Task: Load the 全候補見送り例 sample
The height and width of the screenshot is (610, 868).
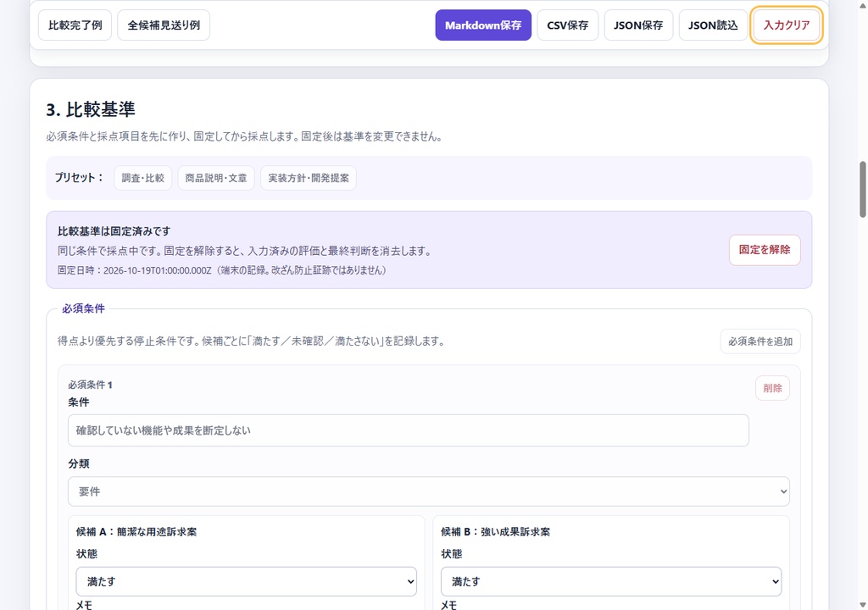Action: coord(164,25)
